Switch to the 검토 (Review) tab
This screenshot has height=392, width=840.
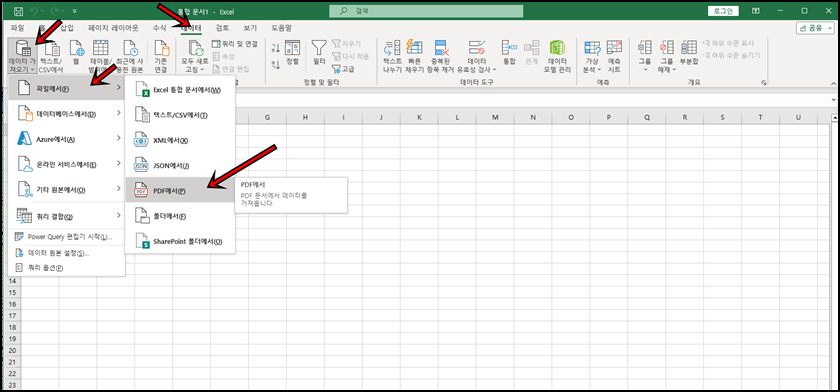pyautogui.click(x=222, y=27)
